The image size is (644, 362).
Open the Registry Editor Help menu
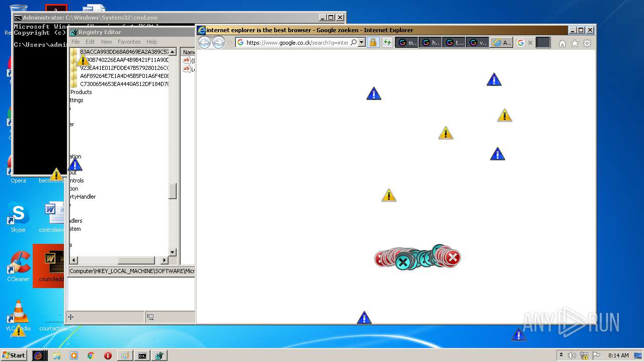click(152, 42)
